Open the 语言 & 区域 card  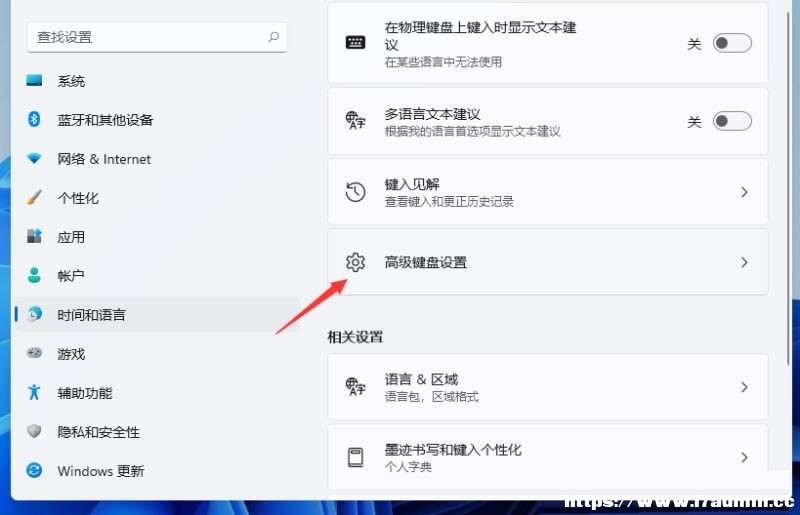tap(547, 386)
